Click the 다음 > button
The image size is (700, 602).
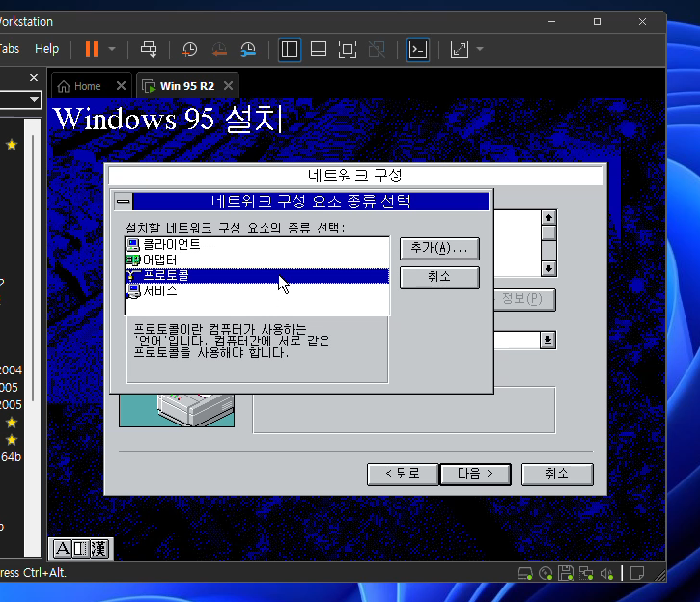click(475, 474)
